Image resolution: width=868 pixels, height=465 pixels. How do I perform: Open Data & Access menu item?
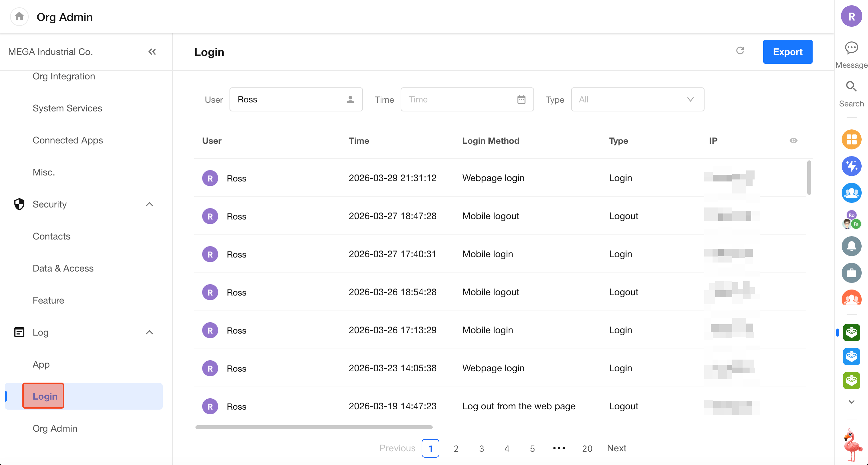63,268
